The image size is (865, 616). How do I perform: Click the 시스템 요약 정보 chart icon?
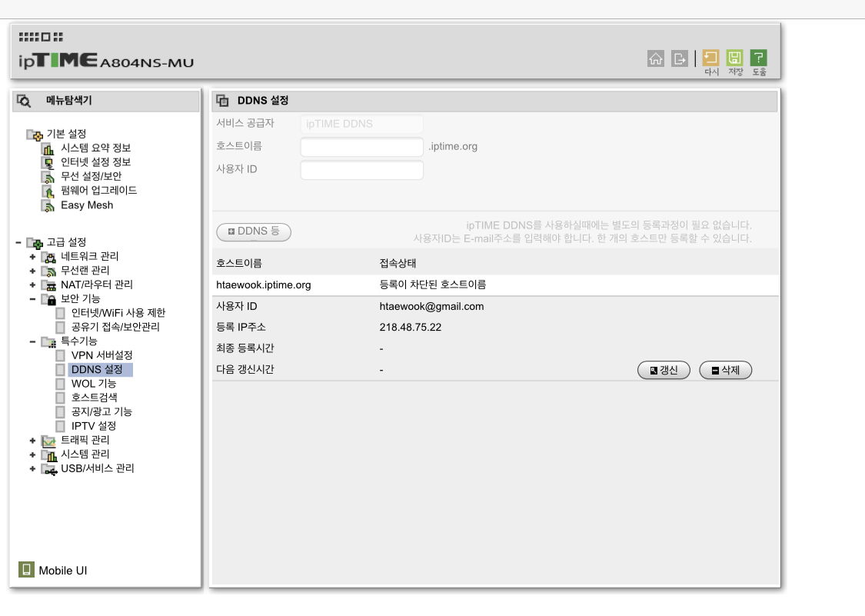48,148
